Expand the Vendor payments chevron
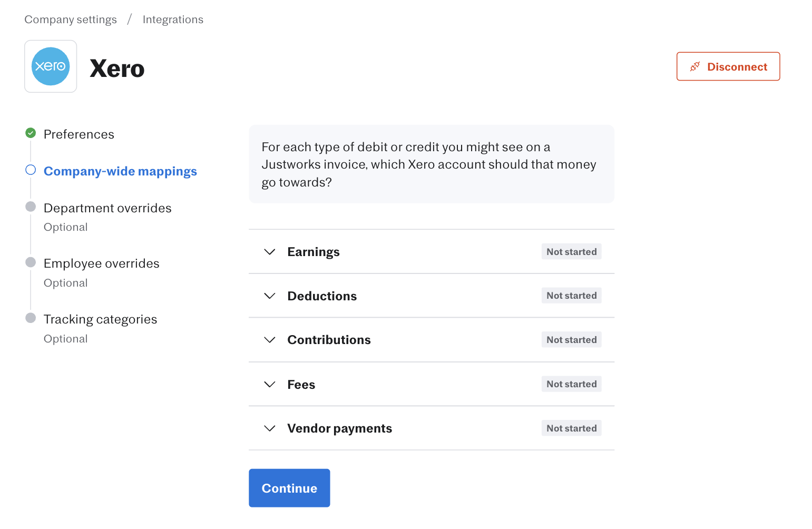 [x=270, y=428]
